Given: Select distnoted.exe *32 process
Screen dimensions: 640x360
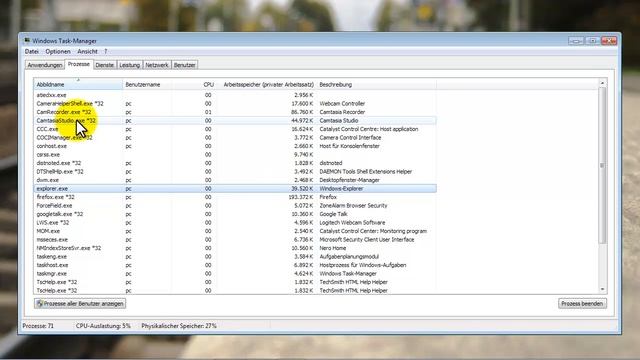Looking at the screenshot, I should click(235, 163).
